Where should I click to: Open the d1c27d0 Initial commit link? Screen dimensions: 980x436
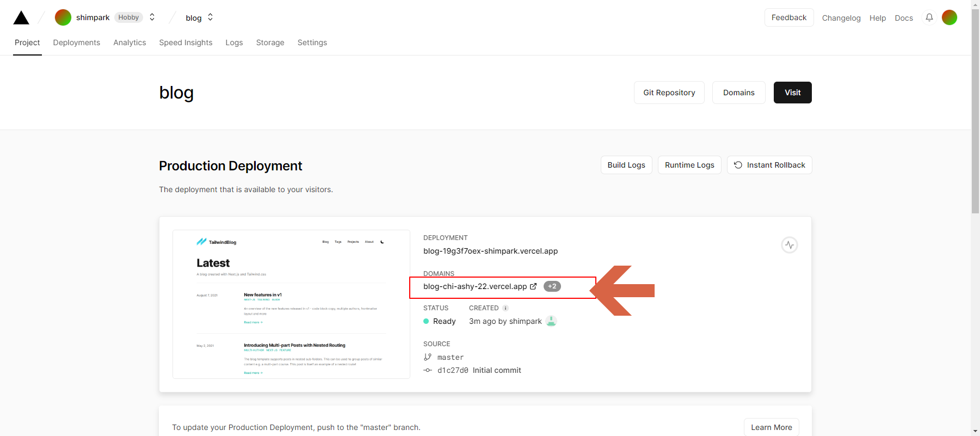pyautogui.click(x=479, y=370)
